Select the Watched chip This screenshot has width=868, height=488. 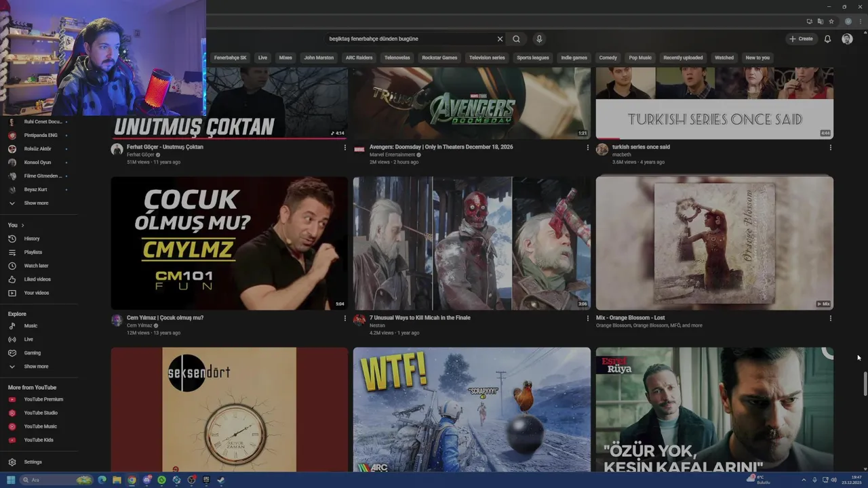pos(724,58)
